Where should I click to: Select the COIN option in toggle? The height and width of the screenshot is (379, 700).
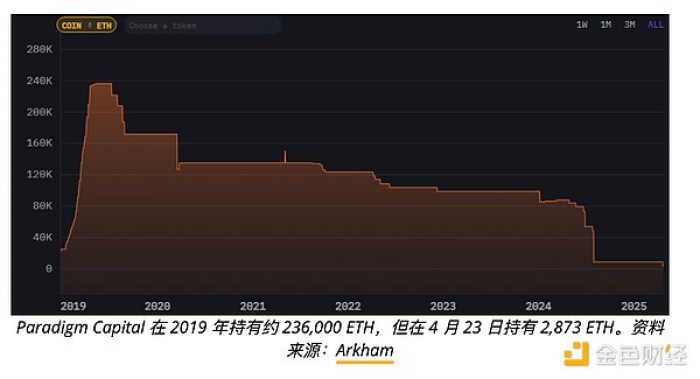tap(71, 26)
